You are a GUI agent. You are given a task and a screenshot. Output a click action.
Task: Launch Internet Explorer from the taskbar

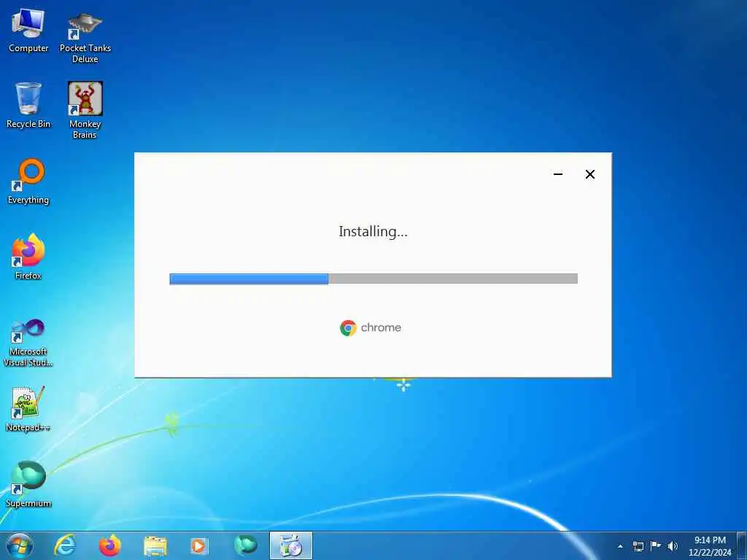click(x=65, y=545)
